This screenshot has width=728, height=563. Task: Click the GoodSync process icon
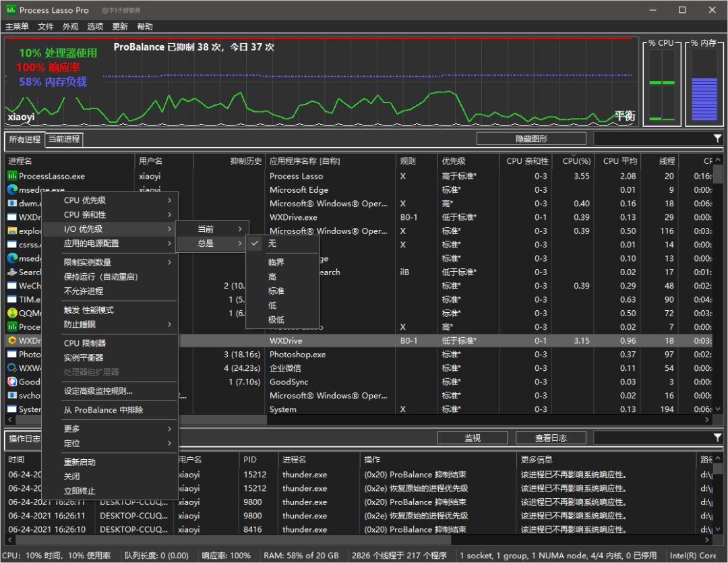(12, 382)
